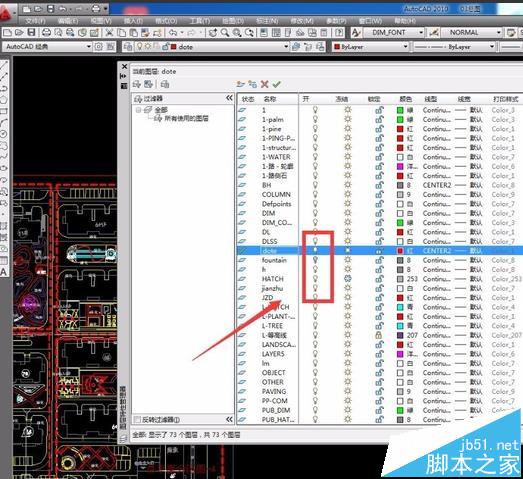Open the 工具(T) menu
The image size is (523, 479).
pos(200,21)
